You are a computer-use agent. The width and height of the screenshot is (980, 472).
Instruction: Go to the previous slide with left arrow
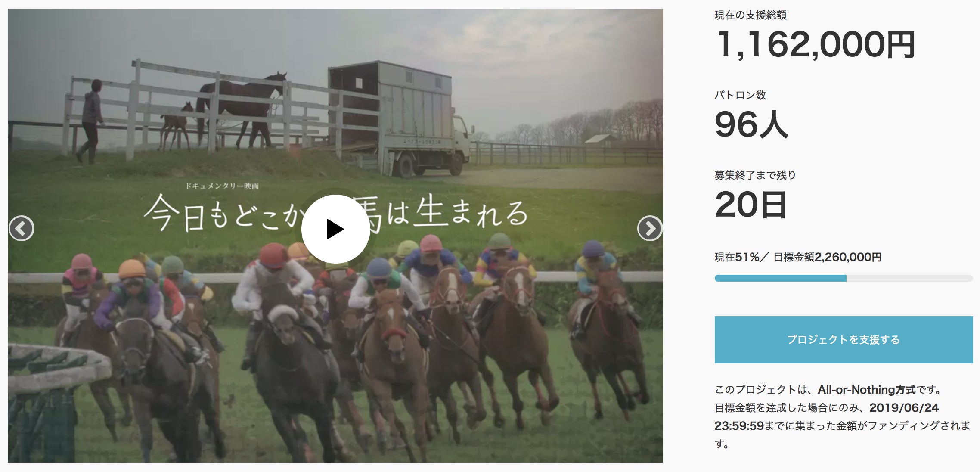click(x=22, y=228)
